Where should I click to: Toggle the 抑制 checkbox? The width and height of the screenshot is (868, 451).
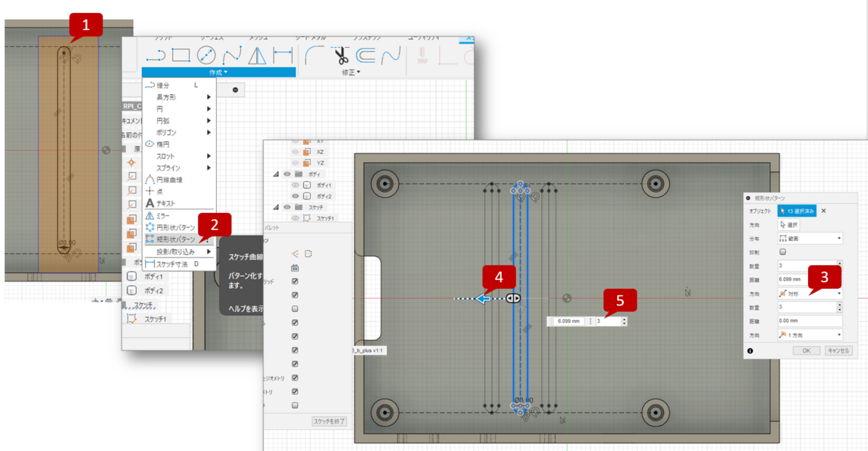pyautogui.click(x=782, y=252)
